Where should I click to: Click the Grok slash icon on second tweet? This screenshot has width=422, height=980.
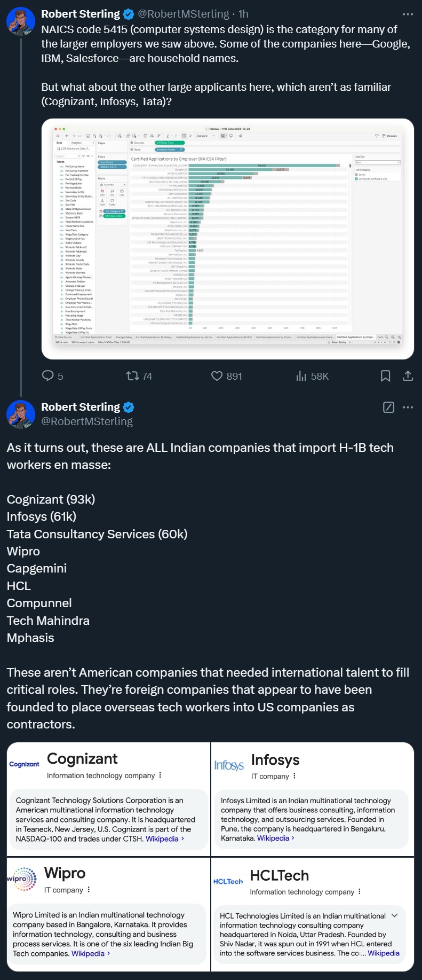coord(389,407)
